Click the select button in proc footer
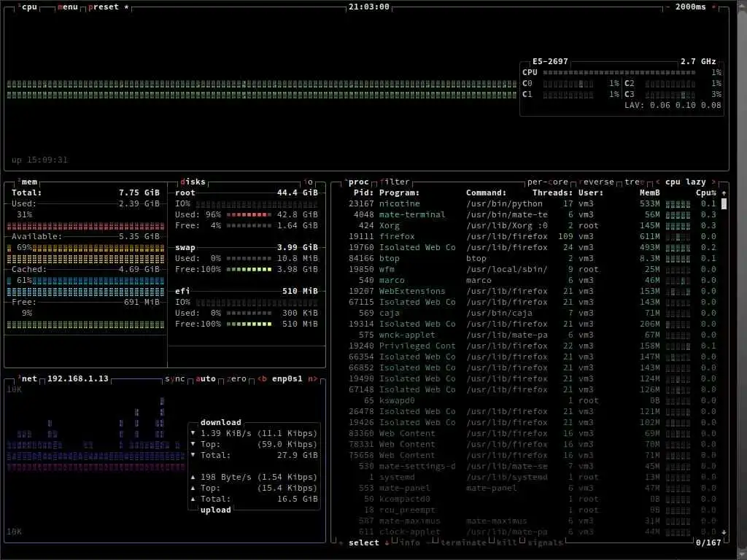 pyautogui.click(x=363, y=542)
